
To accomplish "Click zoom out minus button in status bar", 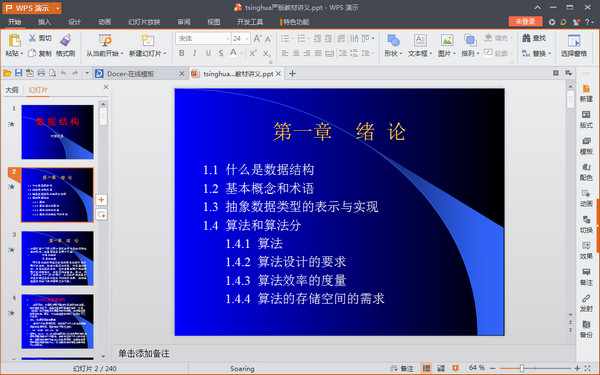I will point(493,368).
